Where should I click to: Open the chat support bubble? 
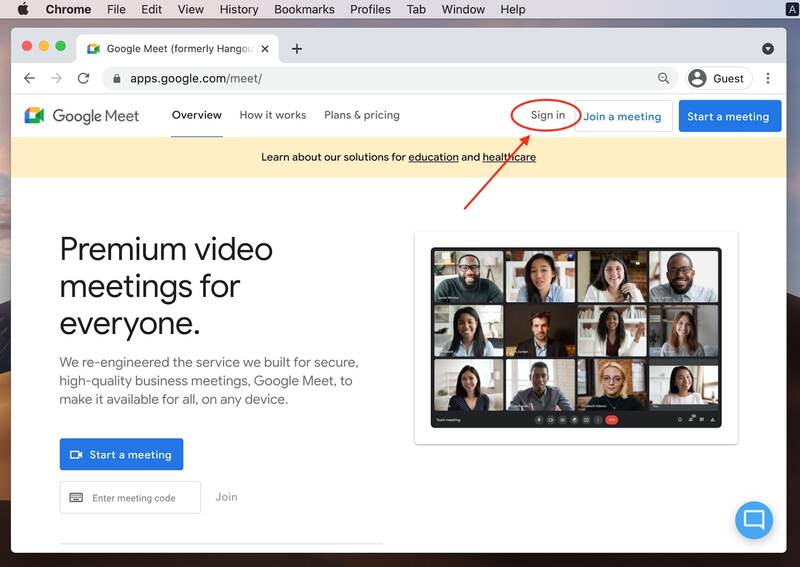(754, 520)
